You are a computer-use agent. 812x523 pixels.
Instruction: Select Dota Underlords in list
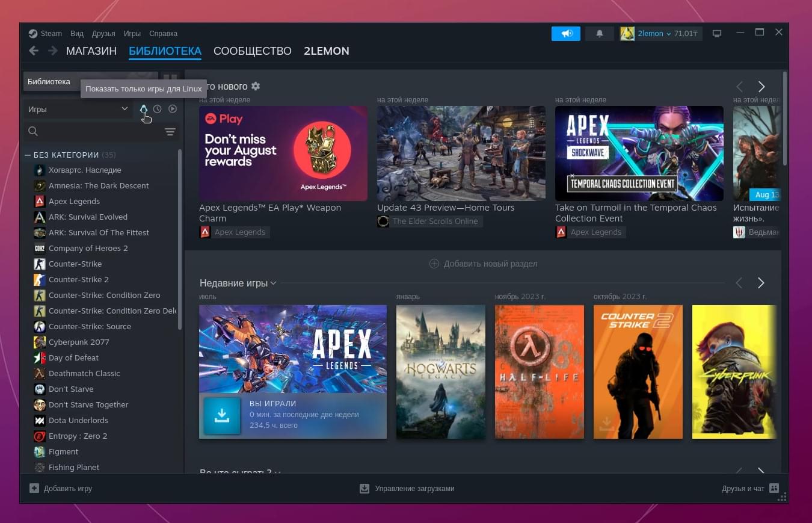(x=78, y=421)
